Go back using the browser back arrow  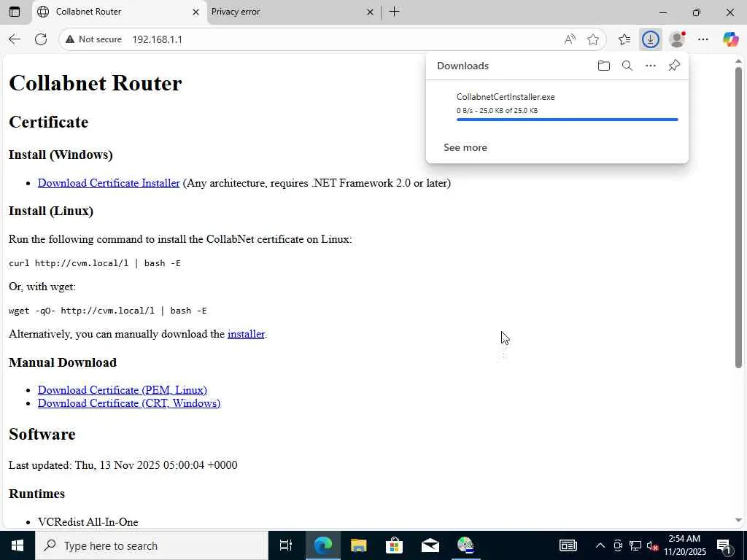click(x=15, y=39)
